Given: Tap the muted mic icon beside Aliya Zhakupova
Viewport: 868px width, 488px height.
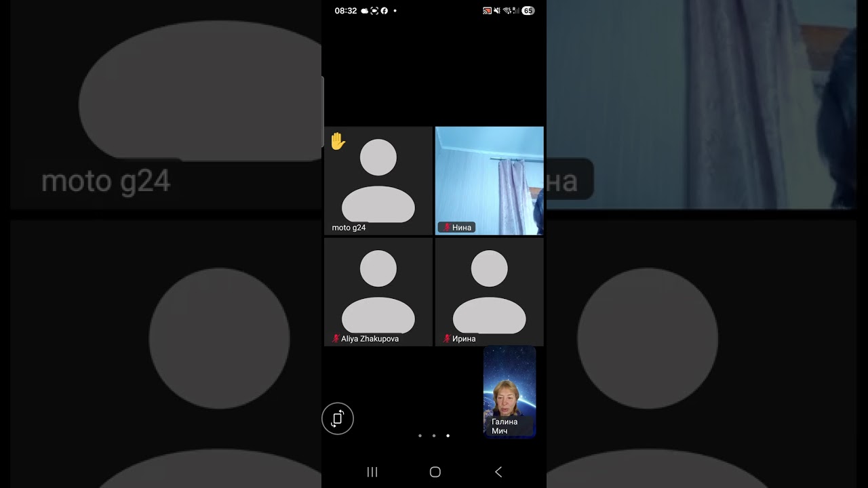Looking at the screenshot, I should 336,338.
